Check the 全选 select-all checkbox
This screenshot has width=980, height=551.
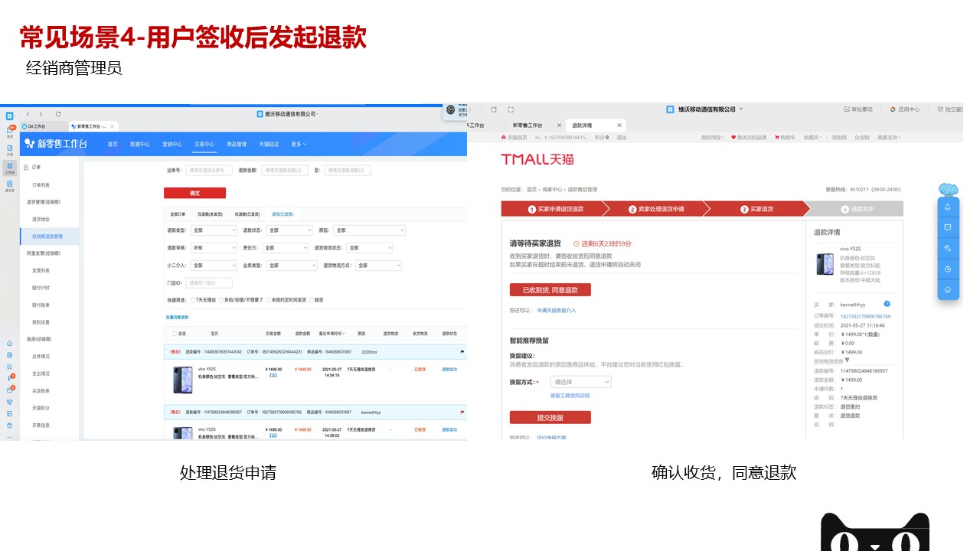pos(173,334)
